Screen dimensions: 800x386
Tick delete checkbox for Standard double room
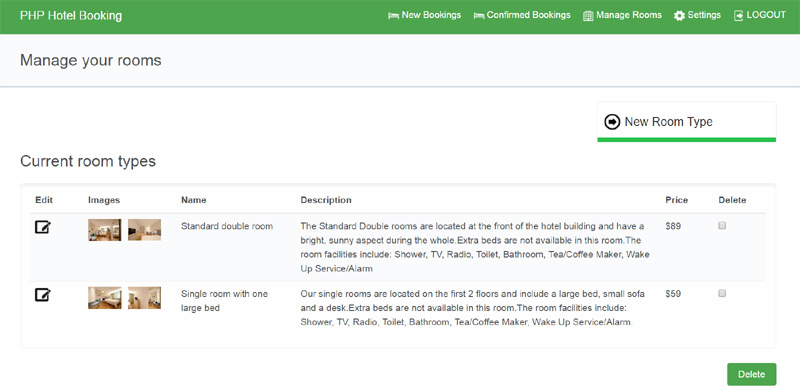722,225
